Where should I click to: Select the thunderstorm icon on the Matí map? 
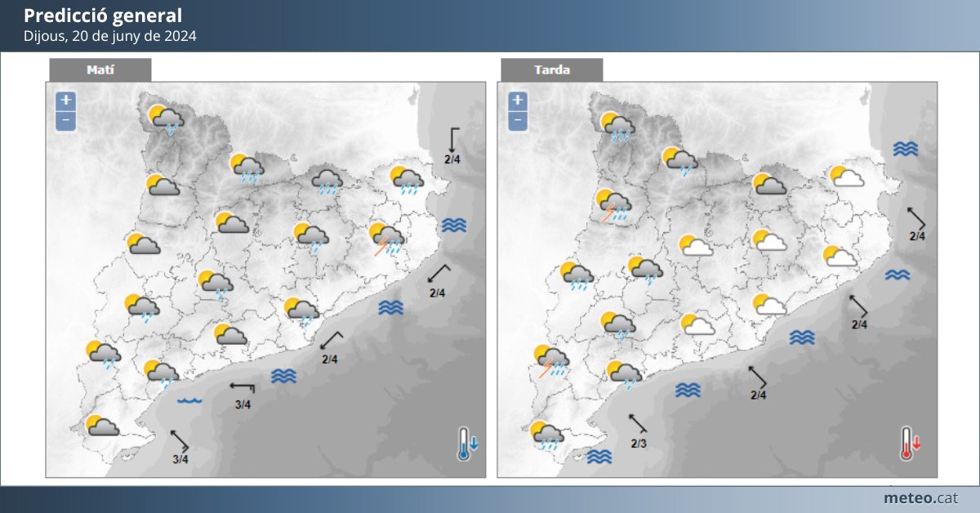point(388,239)
